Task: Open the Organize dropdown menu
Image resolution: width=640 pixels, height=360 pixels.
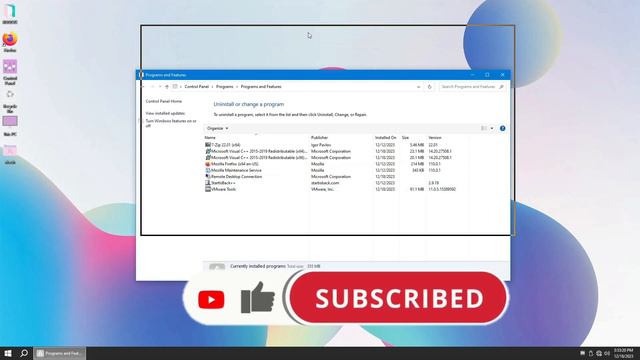Action: click(x=217, y=129)
